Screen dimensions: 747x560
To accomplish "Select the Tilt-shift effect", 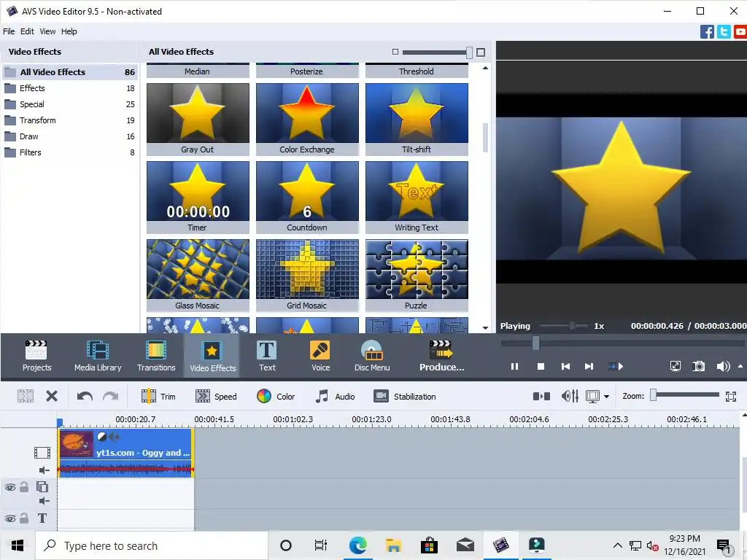I will 417,119.
